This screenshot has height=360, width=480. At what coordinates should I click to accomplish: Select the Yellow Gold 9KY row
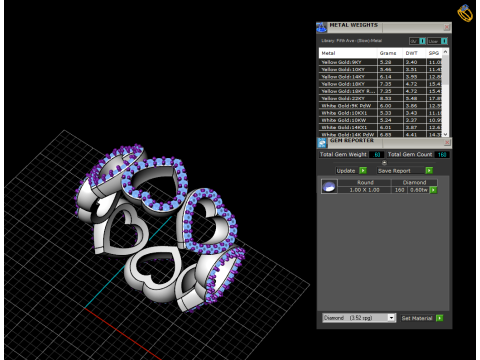380,62
